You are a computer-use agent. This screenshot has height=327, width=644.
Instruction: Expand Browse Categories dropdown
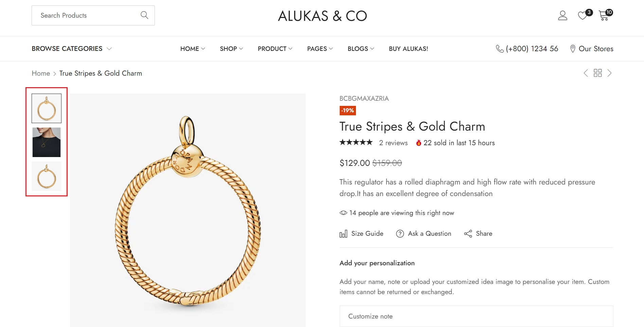pos(72,49)
